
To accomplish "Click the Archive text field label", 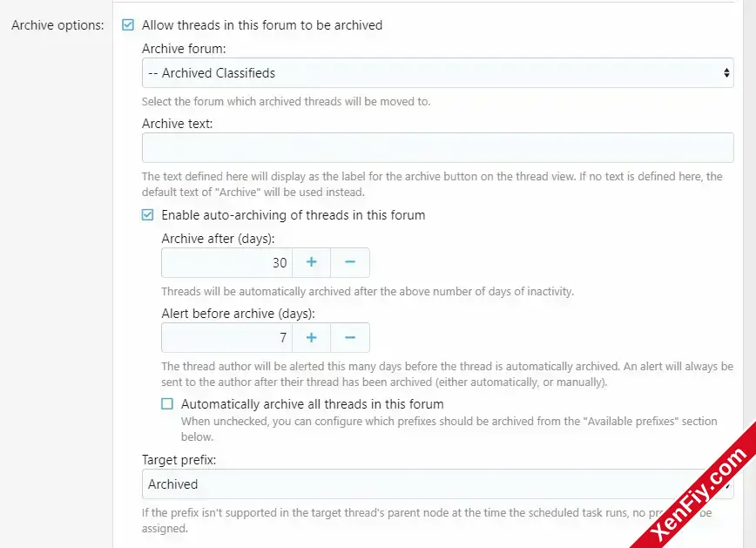I will (177, 124).
